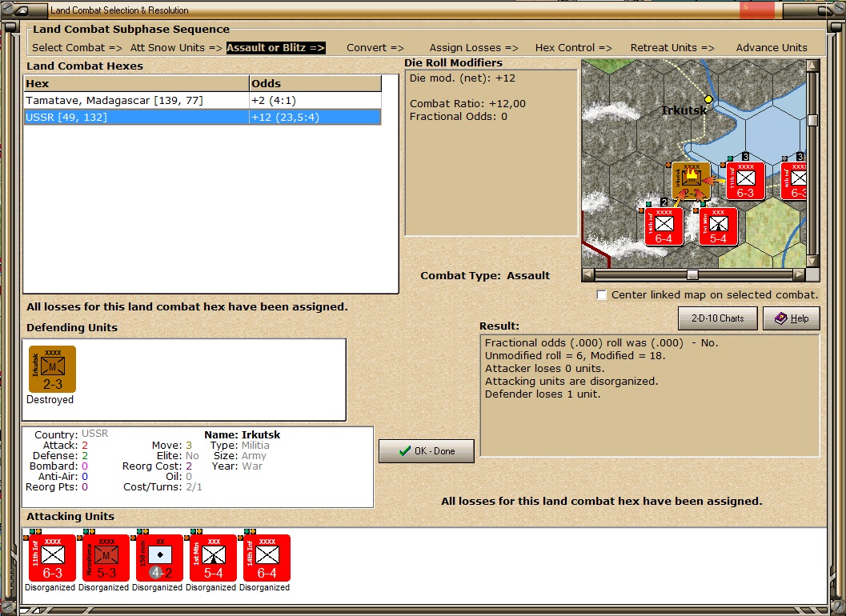The image size is (846, 616).
Task: Click the Irkutsk unit on the map
Action: (692, 182)
